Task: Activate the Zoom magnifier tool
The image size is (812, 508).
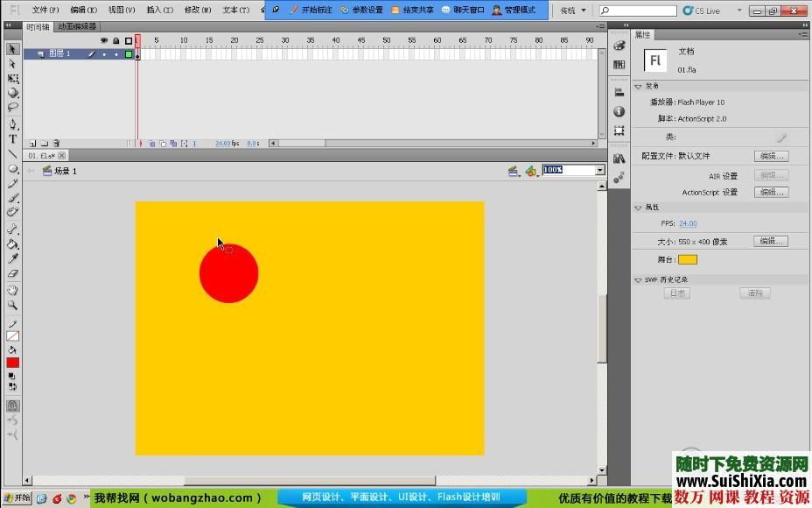Action: tap(13, 305)
